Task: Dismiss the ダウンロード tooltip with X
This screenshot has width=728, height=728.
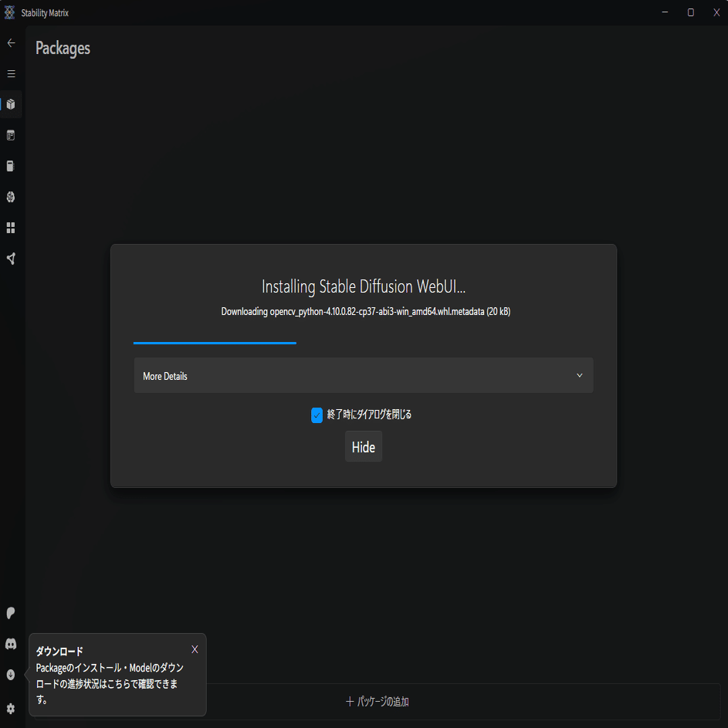Action: (195, 649)
